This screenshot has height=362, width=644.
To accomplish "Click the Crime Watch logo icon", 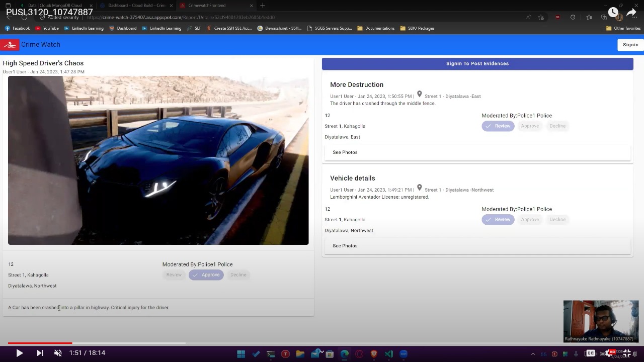I will click(10, 45).
